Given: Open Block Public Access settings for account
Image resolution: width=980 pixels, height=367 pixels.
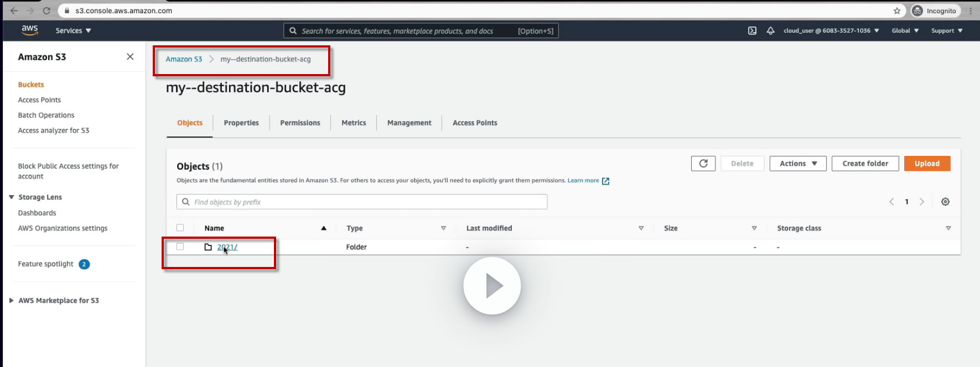Looking at the screenshot, I should pyautogui.click(x=68, y=171).
